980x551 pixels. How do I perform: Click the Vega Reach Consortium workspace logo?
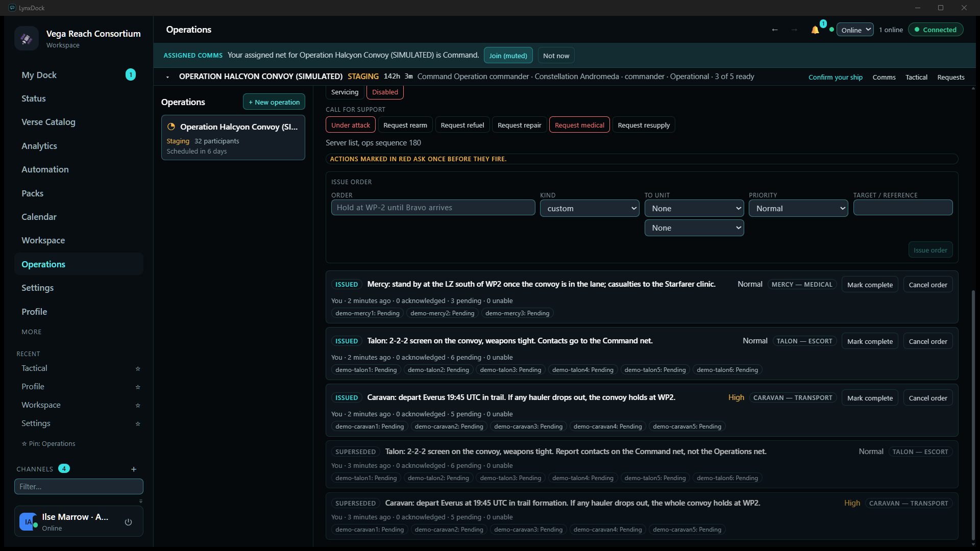point(27,38)
